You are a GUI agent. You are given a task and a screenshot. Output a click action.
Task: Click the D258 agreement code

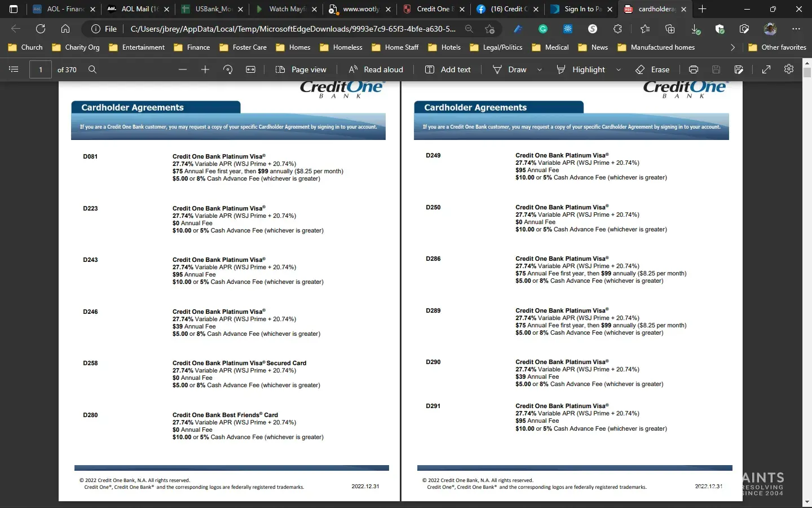click(x=90, y=363)
